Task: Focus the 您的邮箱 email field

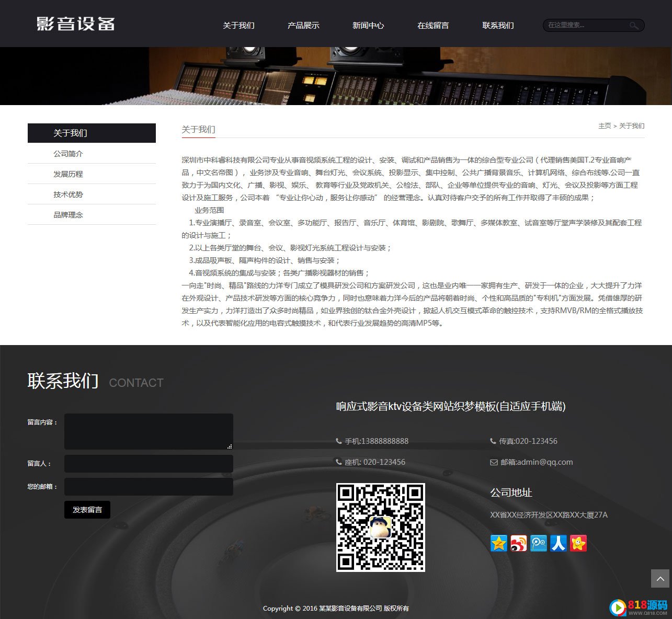Action: pyautogui.click(x=149, y=487)
